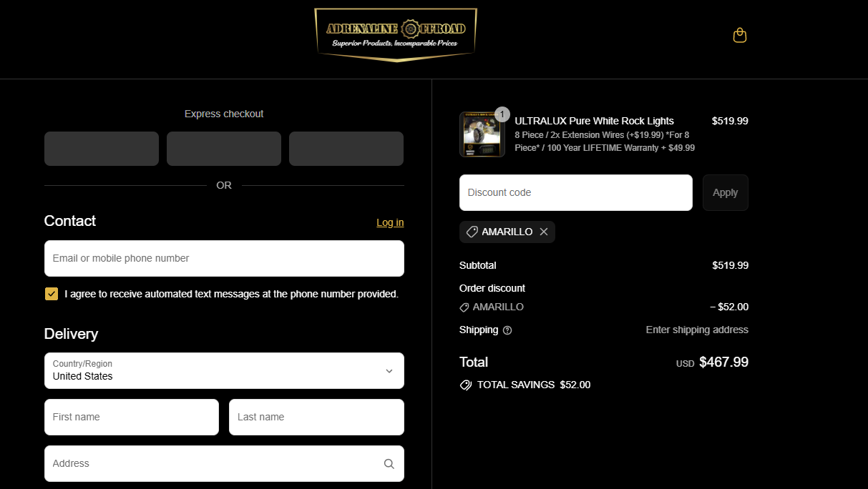This screenshot has height=489, width=868.
Task: Click the total price $467.99
Action: tap(723, 362)
